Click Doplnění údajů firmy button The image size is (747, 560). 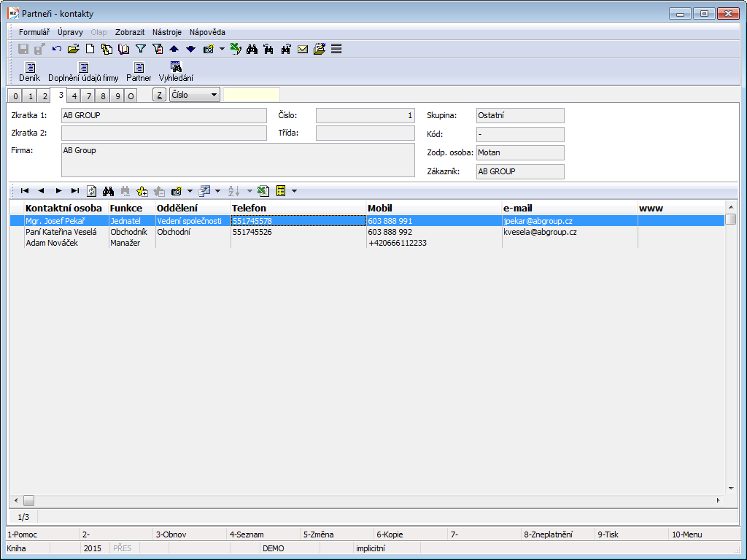83,72
